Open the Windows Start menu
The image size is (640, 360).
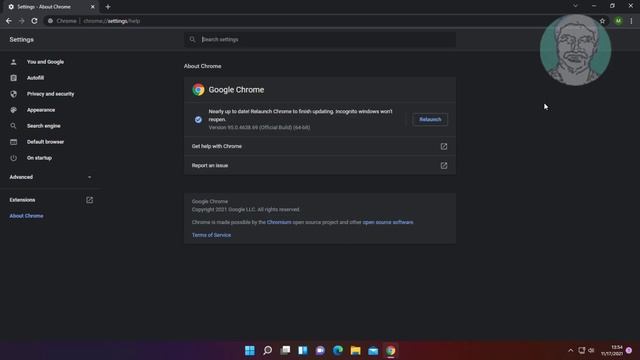[x=250, y=350]
